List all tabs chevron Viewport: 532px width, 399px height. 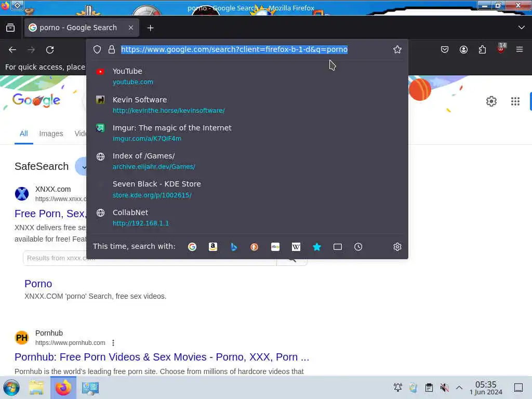tap(522, 28)
